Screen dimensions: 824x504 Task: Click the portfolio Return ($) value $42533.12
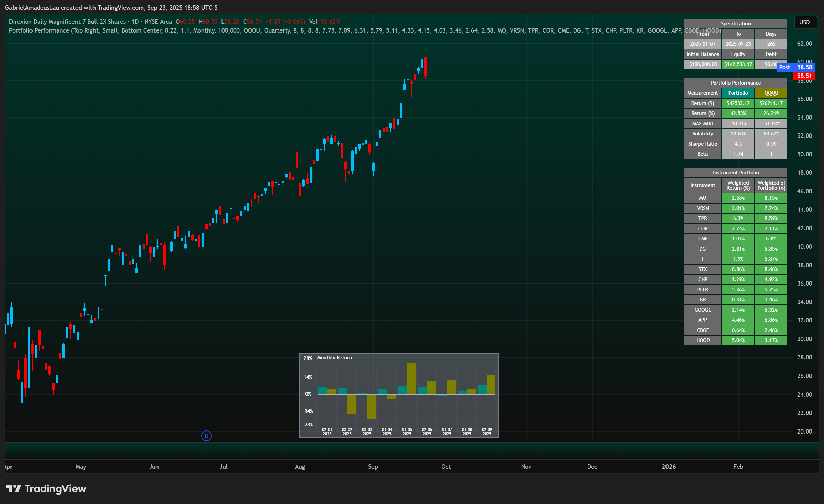point(738,103)
